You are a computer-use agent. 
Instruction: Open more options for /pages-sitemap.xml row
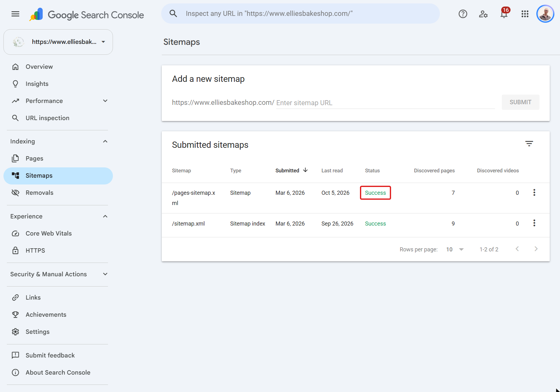tap(534, 193)
